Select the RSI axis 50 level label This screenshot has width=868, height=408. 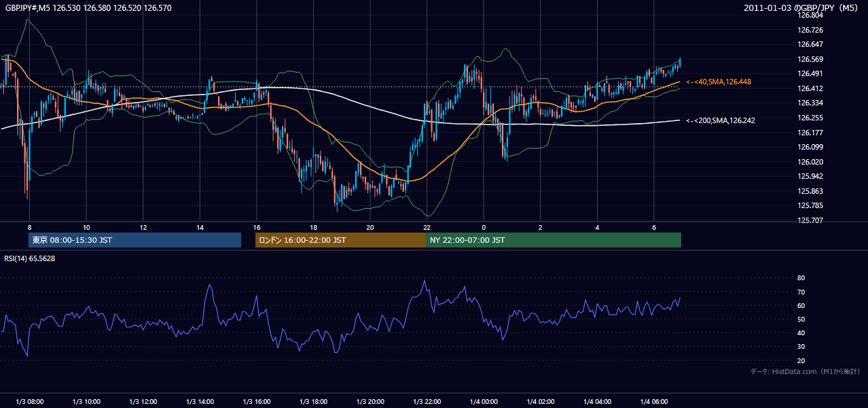(801, 319)
